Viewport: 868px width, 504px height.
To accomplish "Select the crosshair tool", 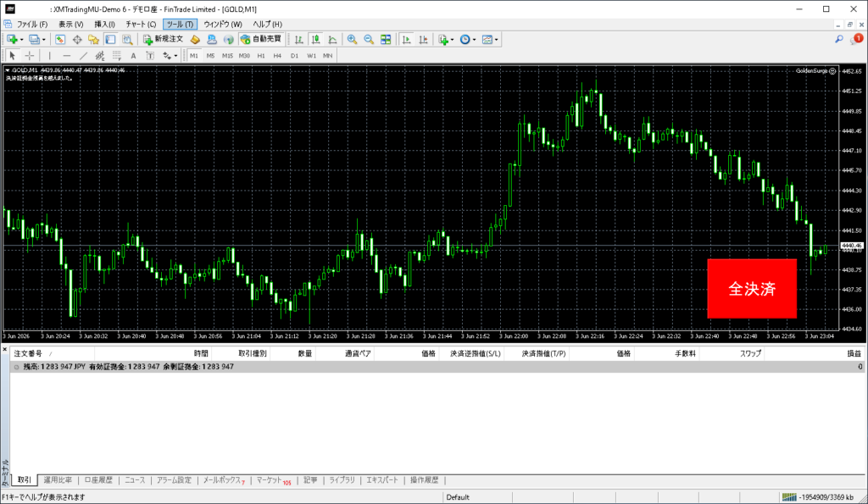I will pos(30,55).
